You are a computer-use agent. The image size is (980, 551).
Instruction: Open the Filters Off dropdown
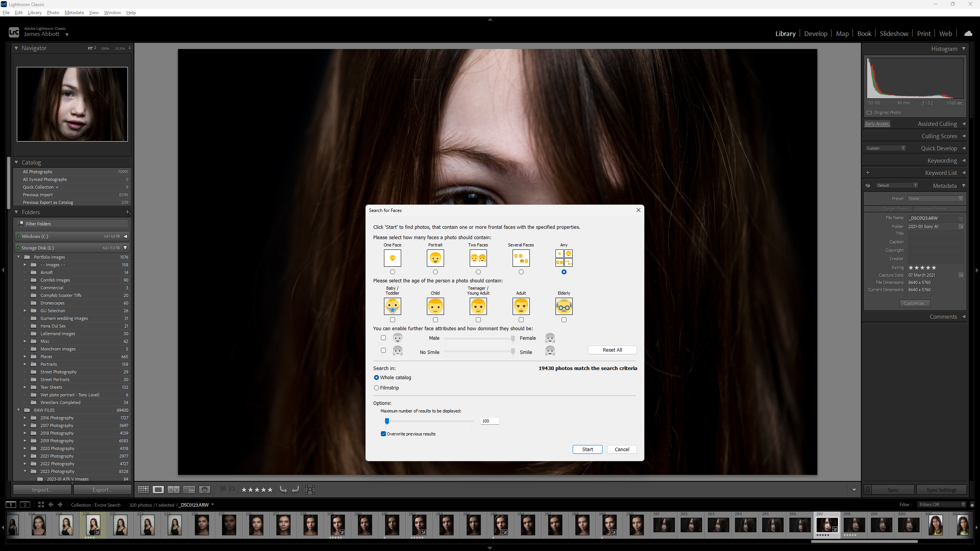941,504
